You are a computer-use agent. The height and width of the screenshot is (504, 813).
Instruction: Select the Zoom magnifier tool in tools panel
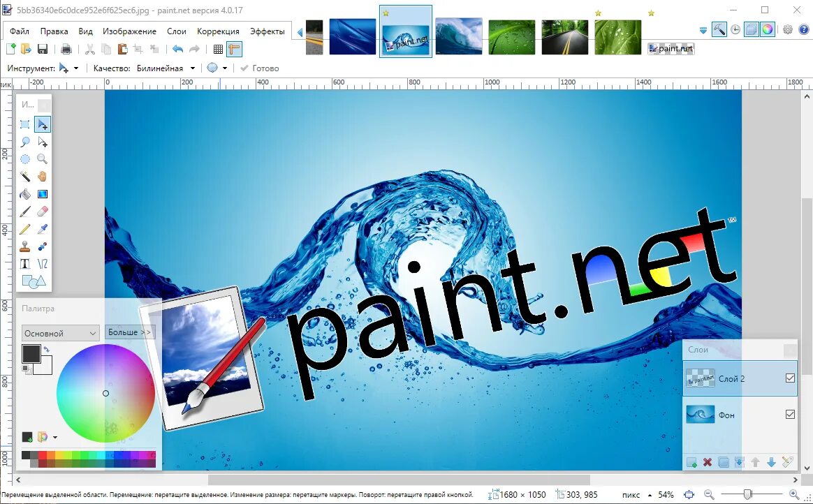(43, 159)
